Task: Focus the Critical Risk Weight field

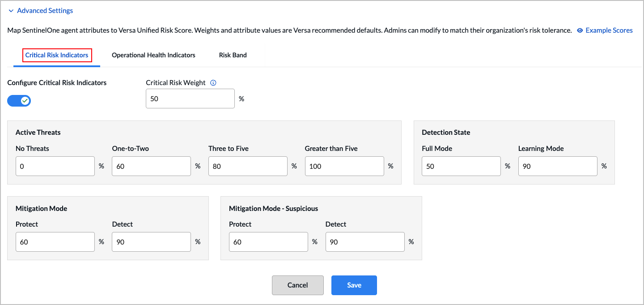Action: (190, 99)
